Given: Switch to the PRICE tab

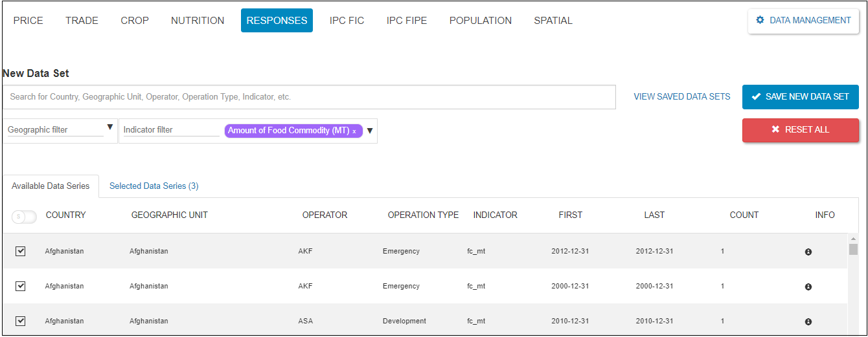Looking at the screenshot, I should (x=29, y=21).
